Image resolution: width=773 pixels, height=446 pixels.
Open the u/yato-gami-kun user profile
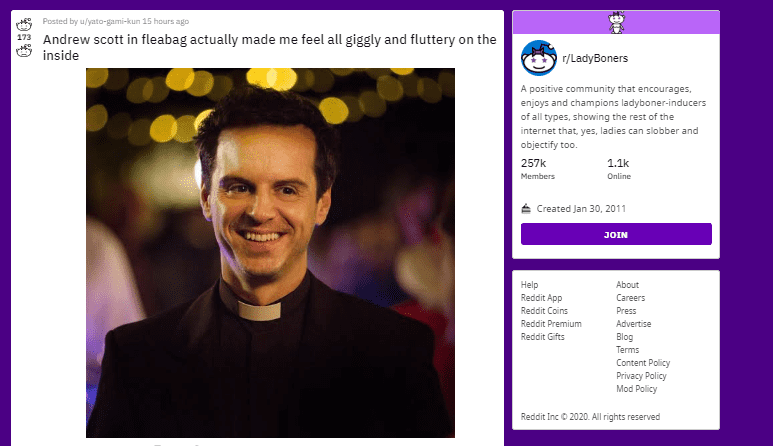[113, 20]
